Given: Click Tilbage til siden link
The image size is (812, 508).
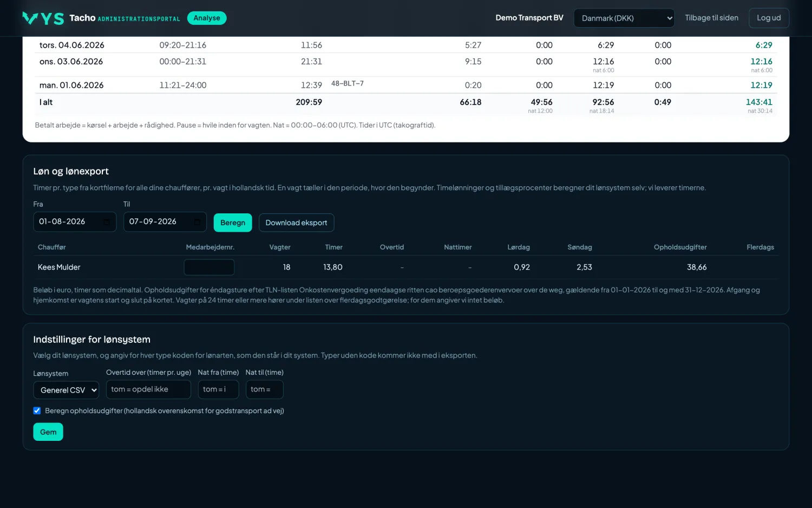Looking at the screenshot, I should pos(711,18).
